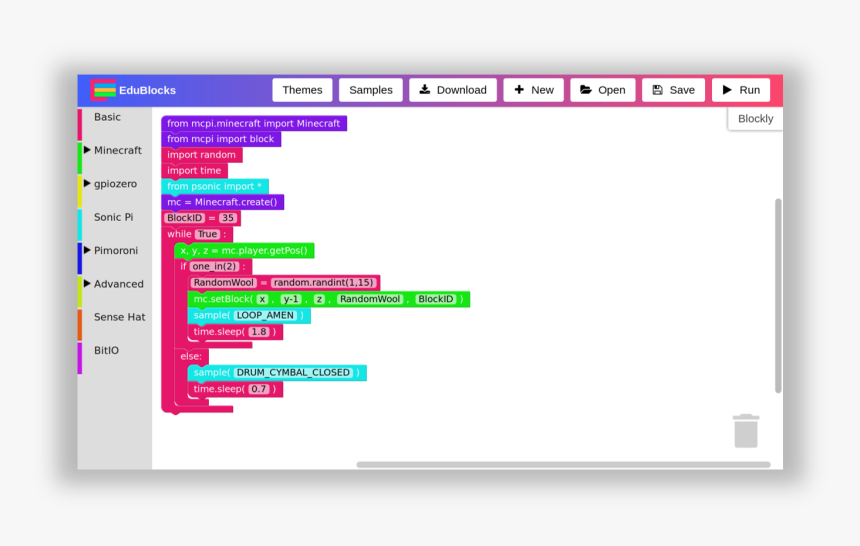Create a new project with New
Image resolution: width=860 pixels, height=546 pixels.
click(534, 90)
